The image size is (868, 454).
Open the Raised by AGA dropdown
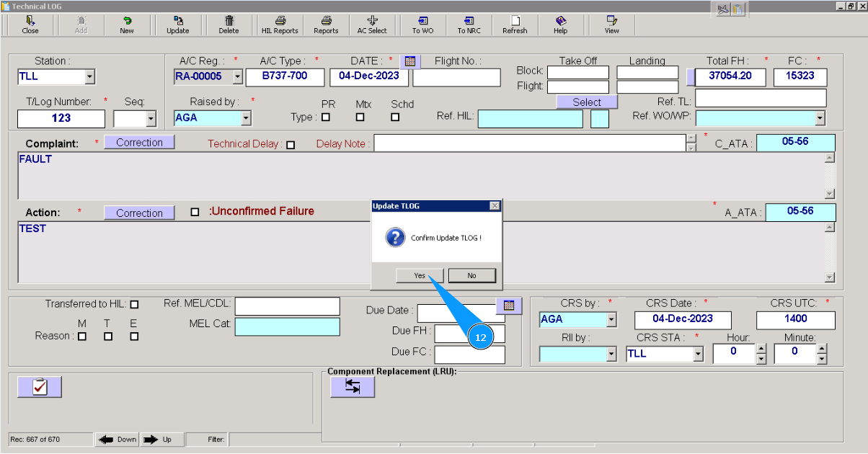click(246, 118)
